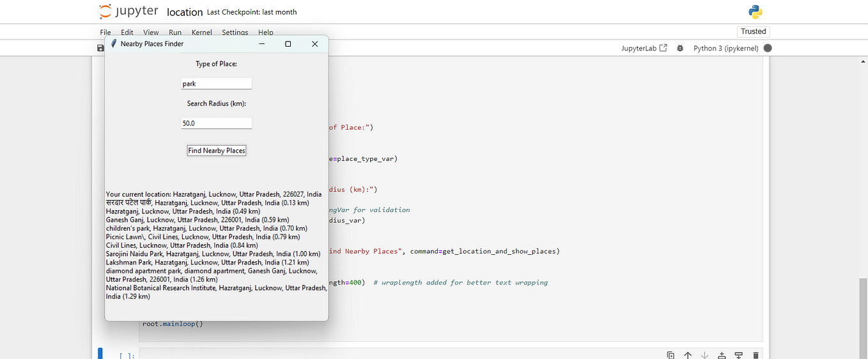The height and width of the screenshot is (359, 868).
Task: Duplicate the empty cell using the copy icon
Action: click(670, 355)
